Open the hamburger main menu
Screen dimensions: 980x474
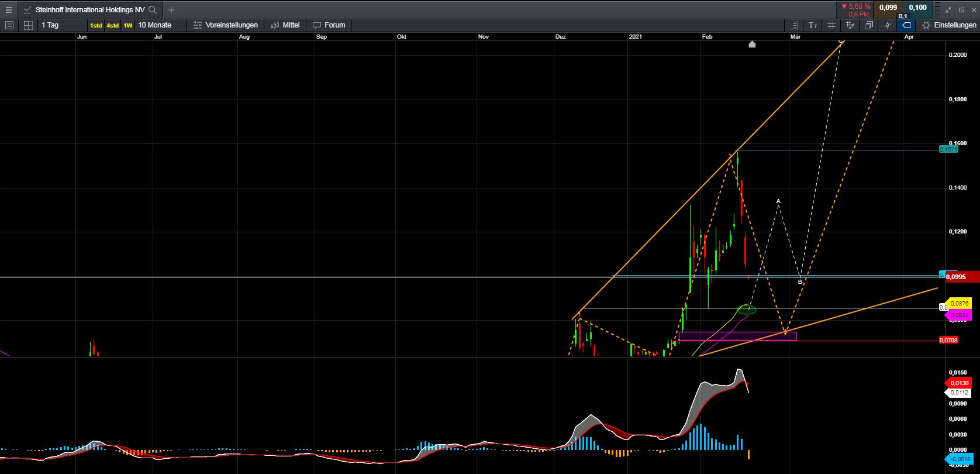[8, 10]
